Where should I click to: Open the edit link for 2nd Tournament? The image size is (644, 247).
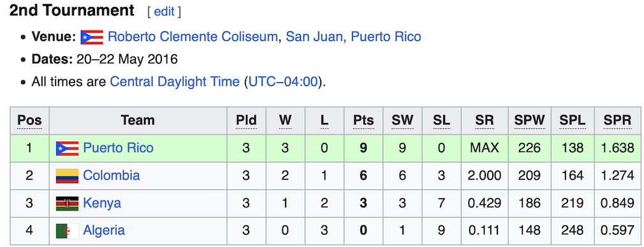pos(165,12)
